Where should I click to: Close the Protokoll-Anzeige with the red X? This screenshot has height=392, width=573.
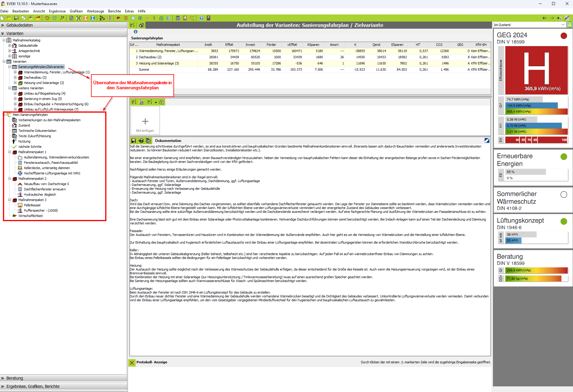[132, 362]
